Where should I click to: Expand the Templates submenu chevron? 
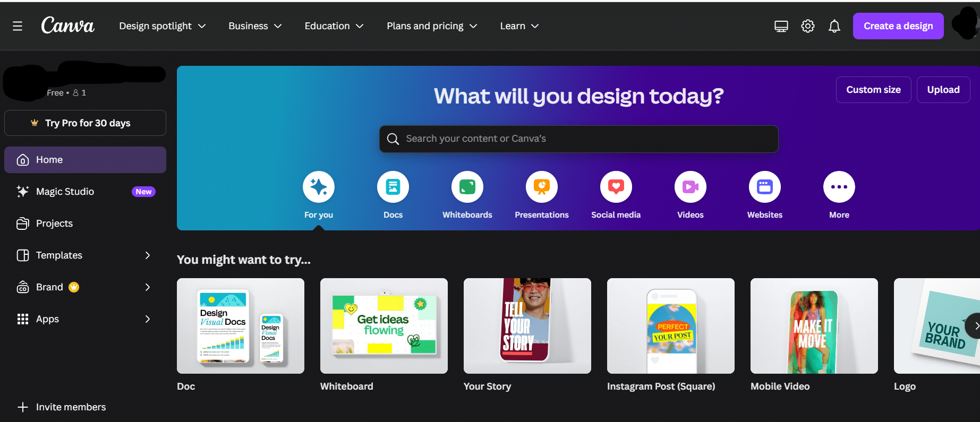click(x=148, y=255)
